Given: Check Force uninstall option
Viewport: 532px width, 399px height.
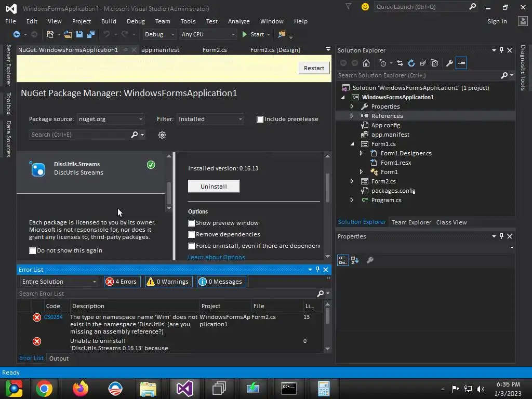Looking at the screenshot, I should click(x=191, y=246).
